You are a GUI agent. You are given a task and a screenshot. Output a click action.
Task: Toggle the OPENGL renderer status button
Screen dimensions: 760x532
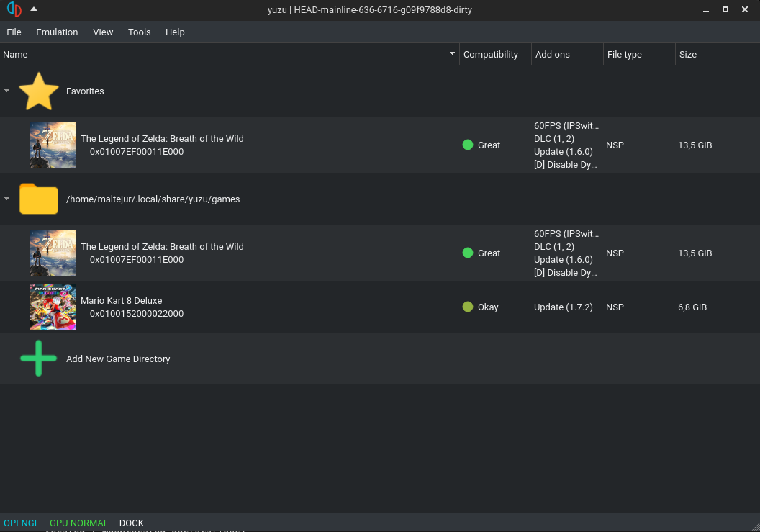[x=22, y=523]
